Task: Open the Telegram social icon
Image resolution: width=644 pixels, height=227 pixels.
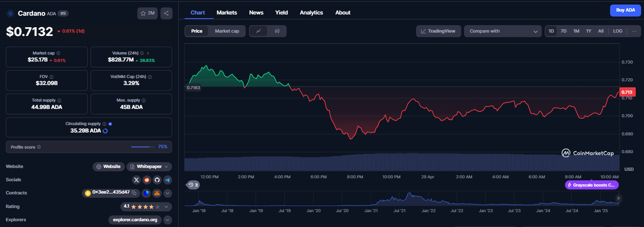Action: (x=168, y=180)
